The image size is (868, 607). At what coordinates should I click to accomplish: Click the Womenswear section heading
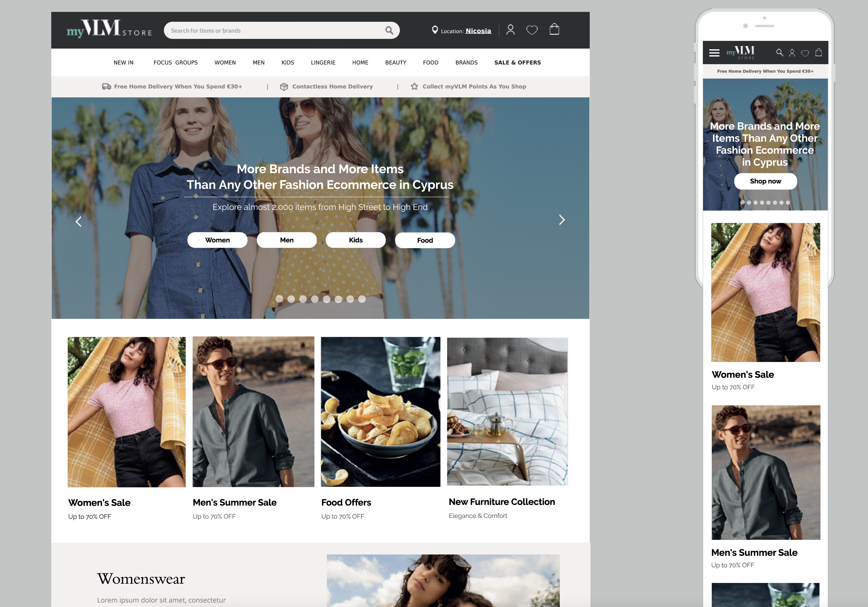pos(141,579)
